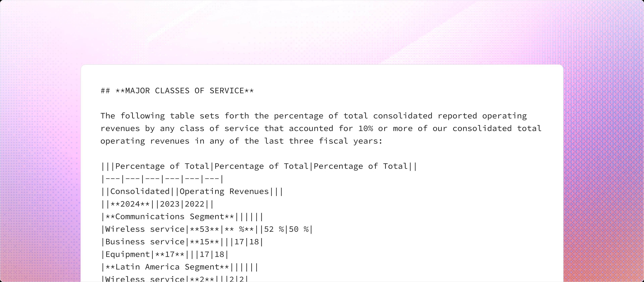Image resolution: width=644 pixels, height=282 pixels.
Task: Click the bold '2024' column header
Action: [130, 204]
